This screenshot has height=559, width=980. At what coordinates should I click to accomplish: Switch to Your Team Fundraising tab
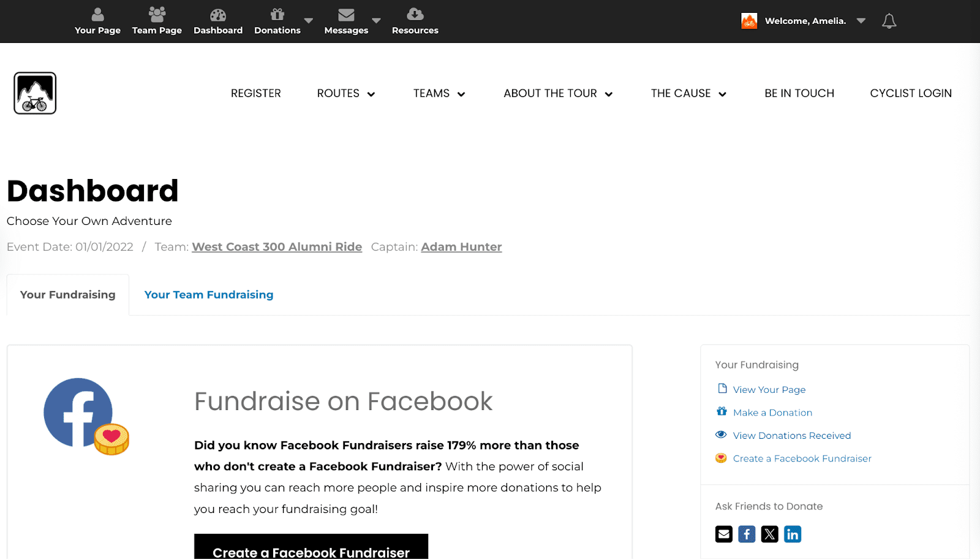click(209, 295)
